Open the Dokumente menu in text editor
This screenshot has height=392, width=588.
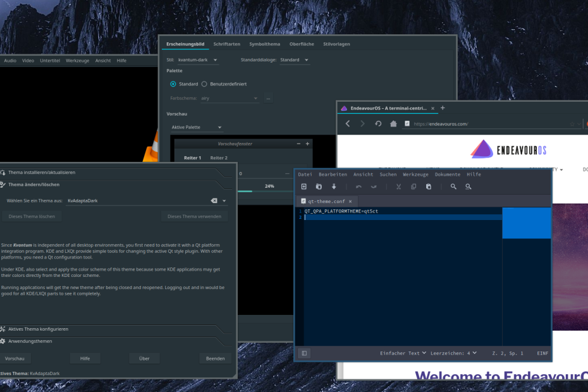[447, 174]
